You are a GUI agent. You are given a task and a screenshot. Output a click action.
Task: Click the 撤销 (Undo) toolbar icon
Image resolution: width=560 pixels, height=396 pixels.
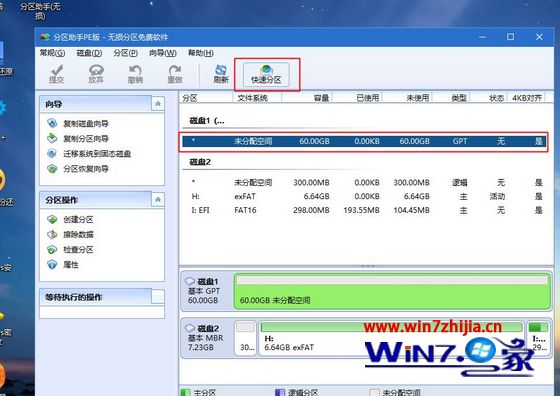click(135, 74)
